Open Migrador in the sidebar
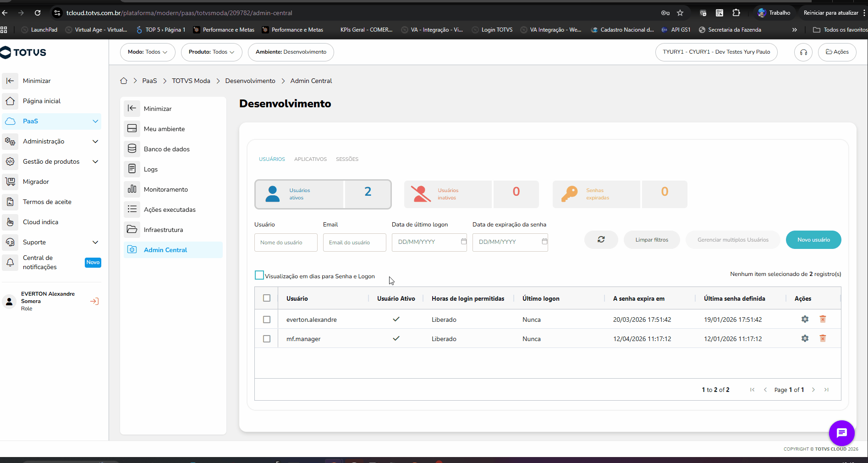Screen dimensions: 868x463 [x=51, y=182]
